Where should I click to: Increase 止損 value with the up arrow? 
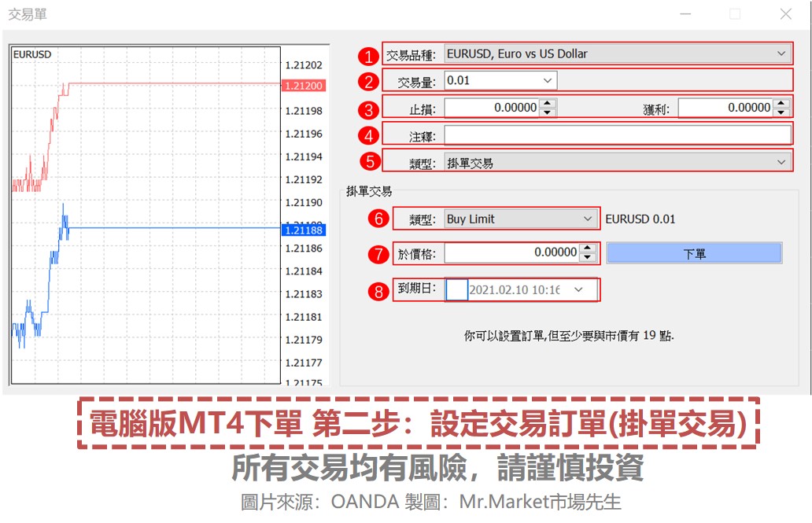(x=548, y=103)
